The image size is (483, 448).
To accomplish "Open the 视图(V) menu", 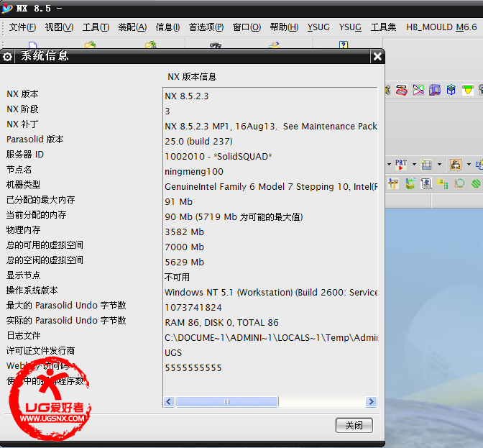I will 59,27.
